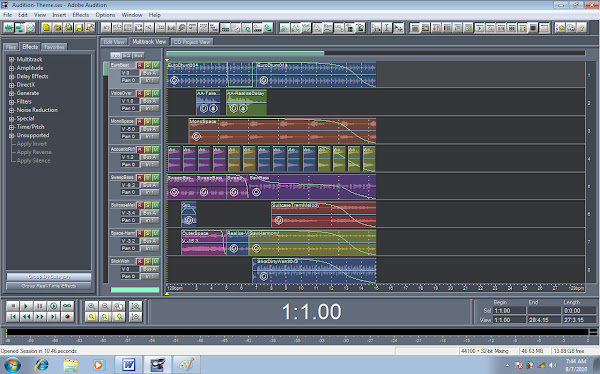Select the move/copy clip arrow tool
This screenshot has width=600, height=374.
pos(398,28)
